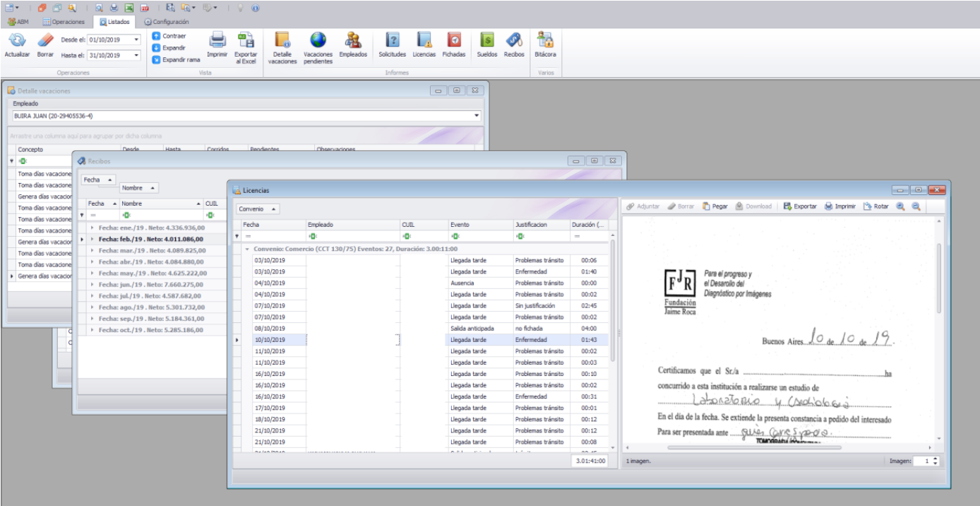
Task: Open the Imprimir printer tool
Action: pos(217,41)
